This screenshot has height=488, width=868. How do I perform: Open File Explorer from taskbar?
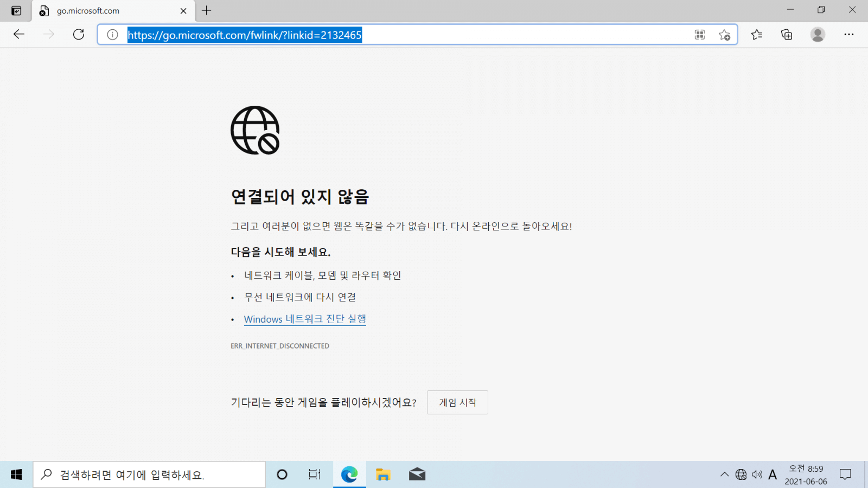pyautogui.click(x=383, y=474)
